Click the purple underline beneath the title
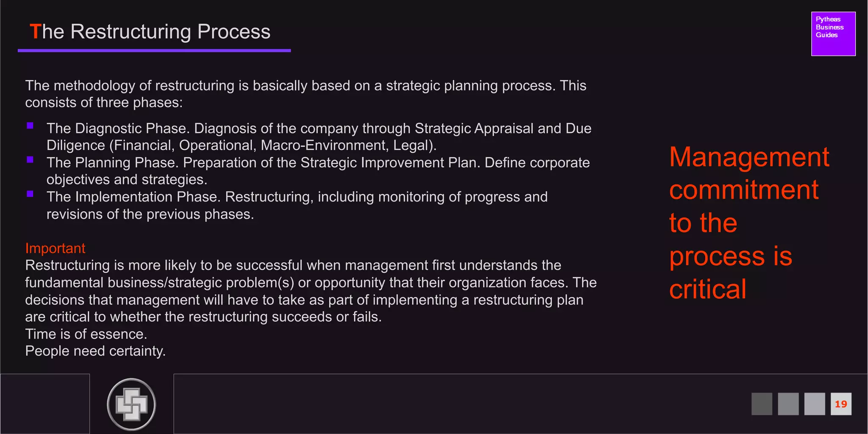The height and width of the screenshot is (434, 868). (x=154, y=50)
